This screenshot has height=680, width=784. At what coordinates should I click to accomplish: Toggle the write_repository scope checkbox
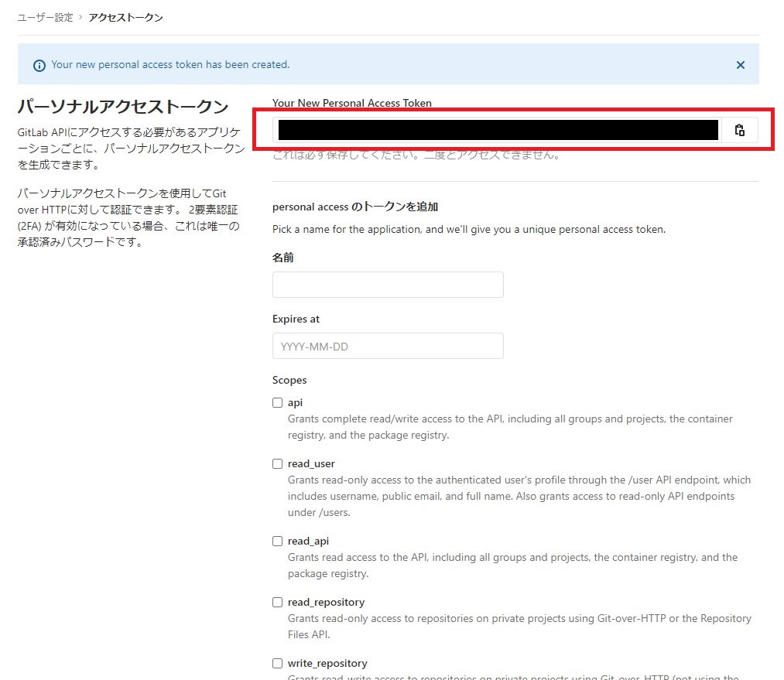(277, 663)
